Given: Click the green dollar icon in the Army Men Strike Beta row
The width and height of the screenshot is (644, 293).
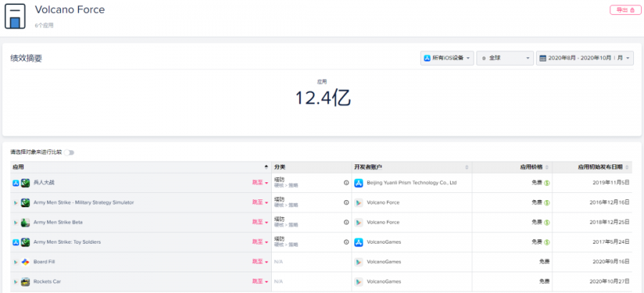Looking at the screenshot, I should point(547,222).
